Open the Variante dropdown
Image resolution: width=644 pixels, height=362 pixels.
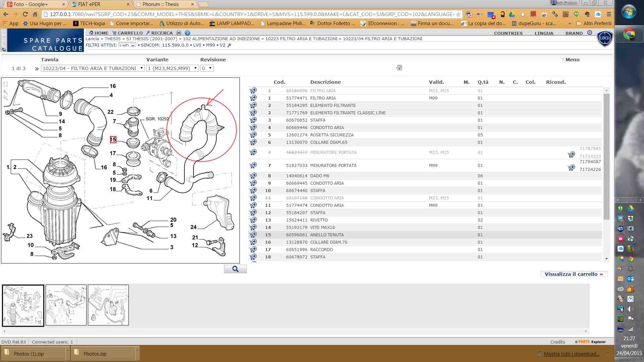(x=172, y=68)
